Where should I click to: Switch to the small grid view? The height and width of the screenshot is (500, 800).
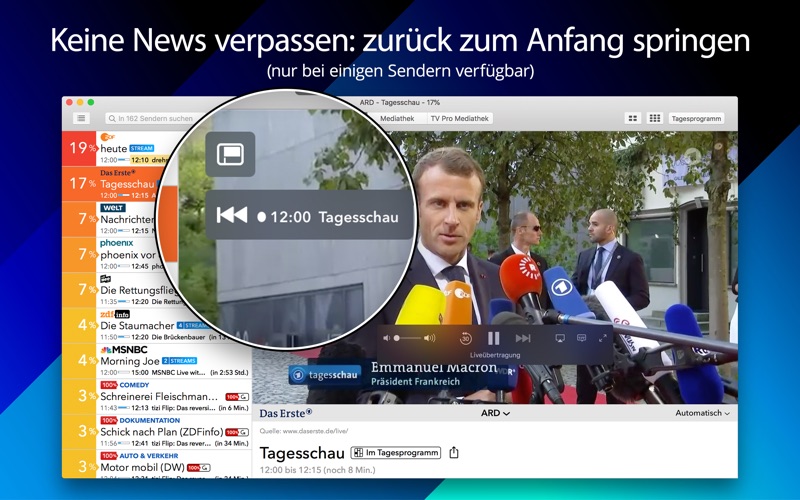point(633,118)
